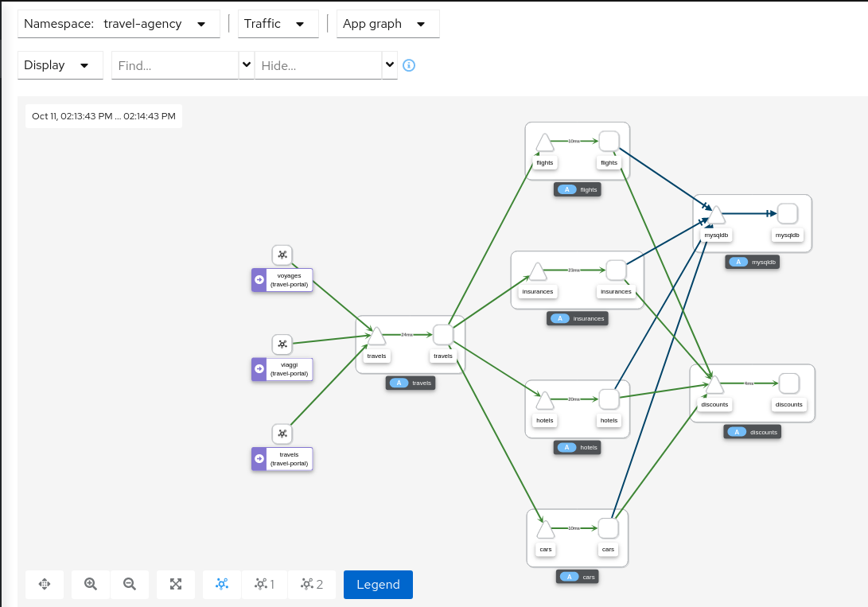This screenshot has width=868, height=607.
Task: Click the travels service triangle node
Action: point(376,337)
